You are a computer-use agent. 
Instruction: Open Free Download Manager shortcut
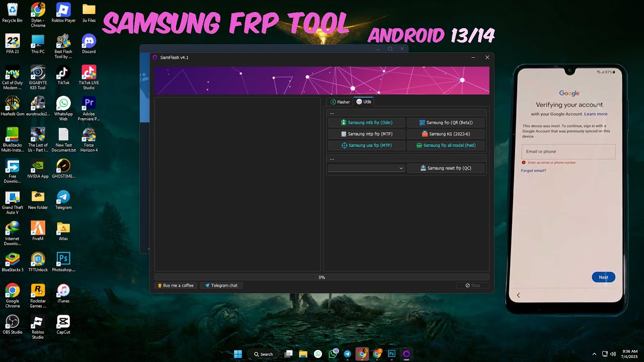(x=13, y=171)
